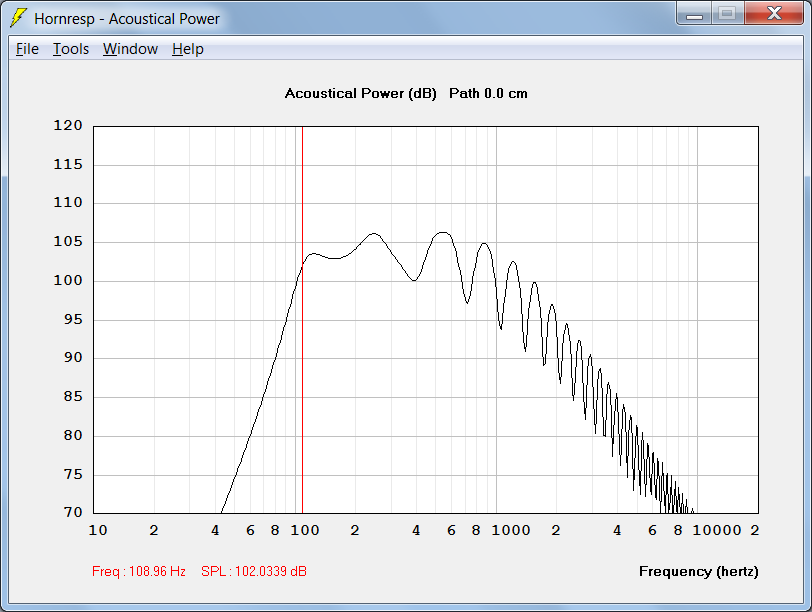The width and height of the screenshot is (812, 612).
Task: Close the Hornresp Acoustical Power window
Action: 774,14
